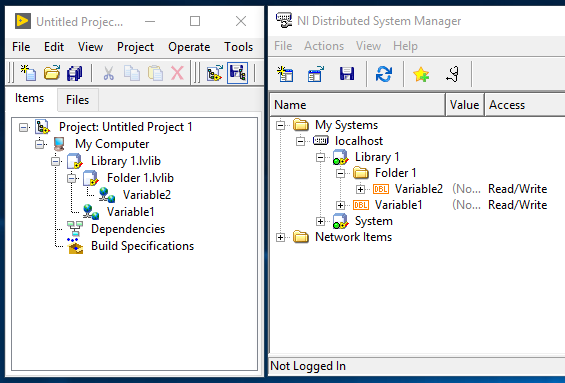This screenshot has width=565, height=383.
Task: Select Variable2 row name in System Manager
Action: pyautogui.click(x=419, y=189)
